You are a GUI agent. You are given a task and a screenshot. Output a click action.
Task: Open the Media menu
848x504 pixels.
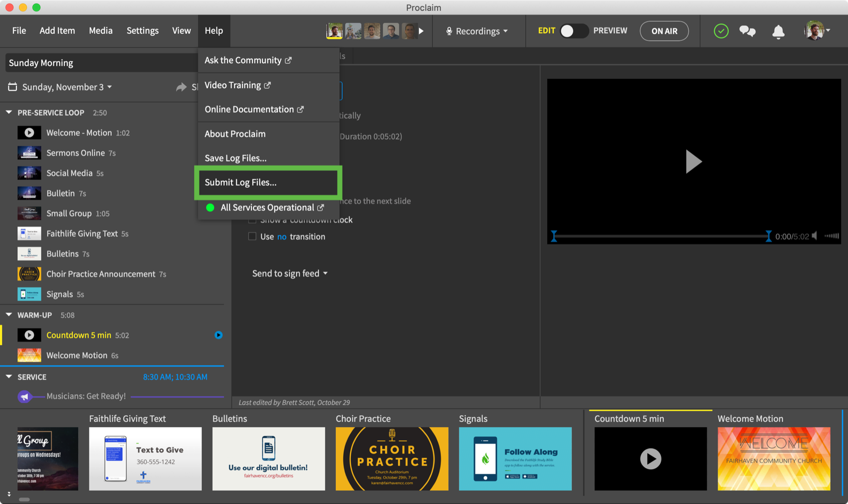101,30
